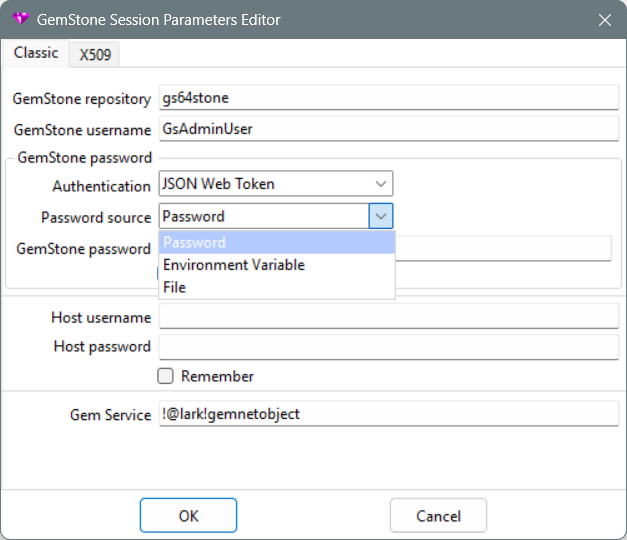Click the GemStone password input field

click(x=503, y=248)
